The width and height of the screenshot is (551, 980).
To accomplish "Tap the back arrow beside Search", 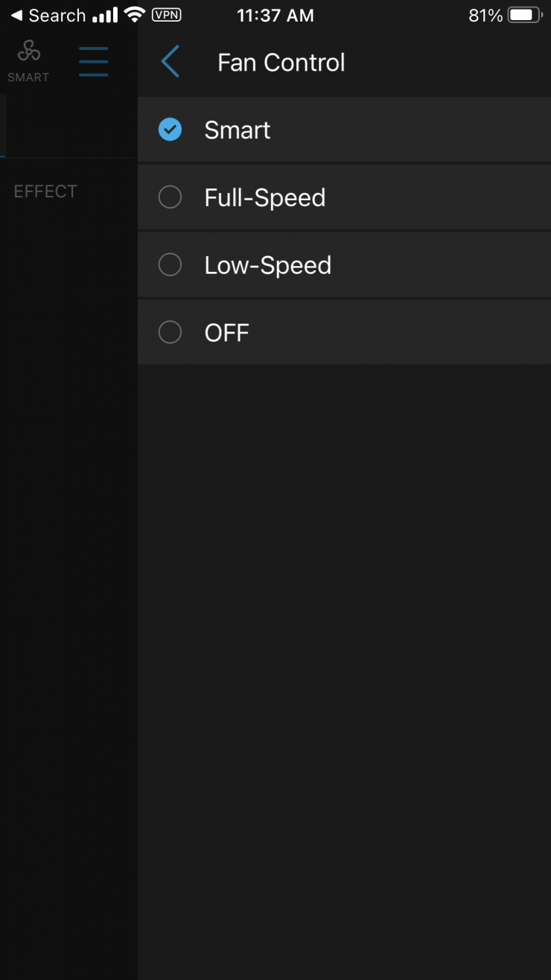I will [x=16, y=15].
